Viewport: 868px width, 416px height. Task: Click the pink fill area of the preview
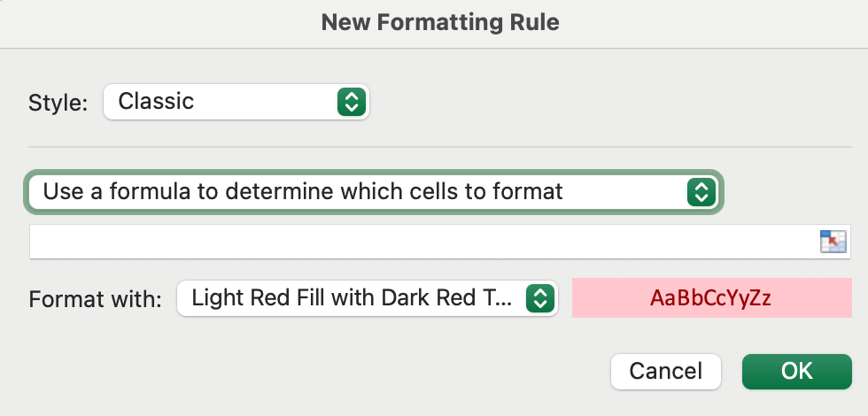click(x=609, y=298)
